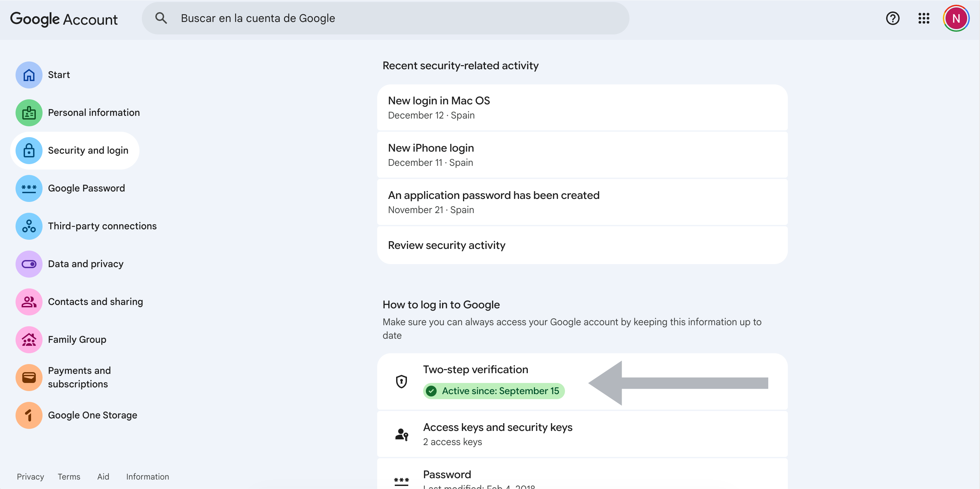Open the Third-party connections icon
The image size is (980, 489).
pos(29,226)
